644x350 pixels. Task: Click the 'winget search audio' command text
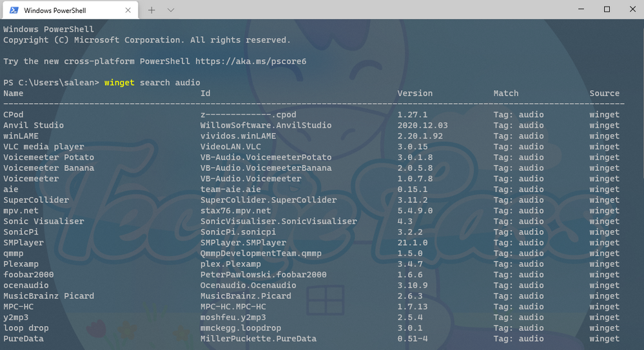[152, 83]
